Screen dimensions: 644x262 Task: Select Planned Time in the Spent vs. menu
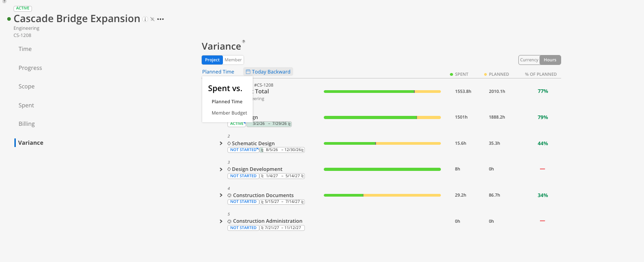click(227, 101)
